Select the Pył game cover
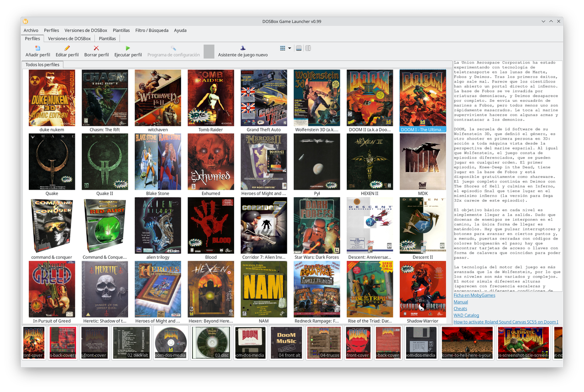This screenshot has width=584, height=392. click(317, 162)
